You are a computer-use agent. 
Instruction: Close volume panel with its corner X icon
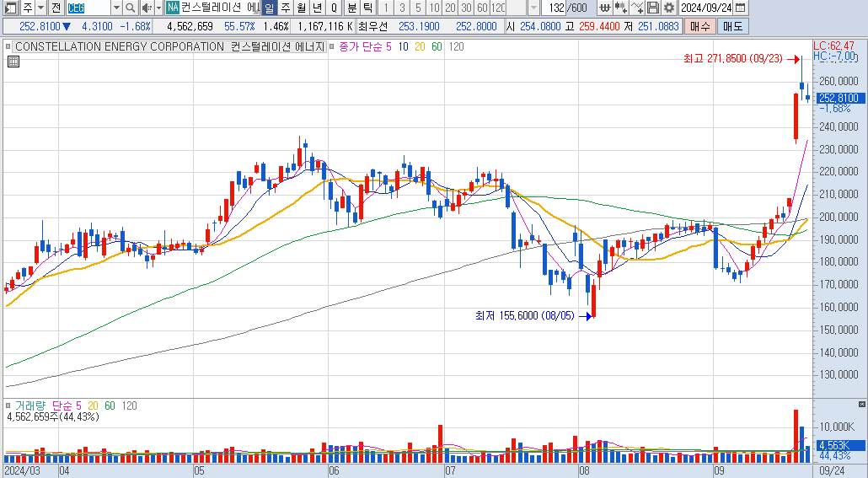(862, 405)
